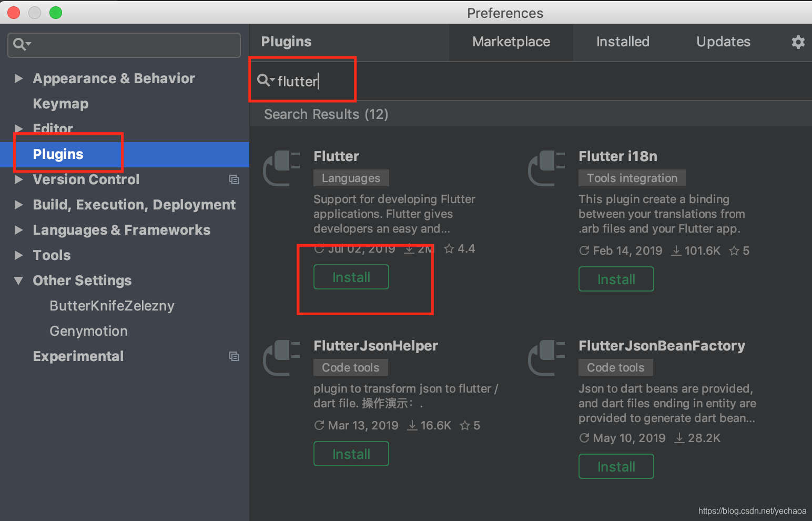Open Tools settings page

coord(52,255)
